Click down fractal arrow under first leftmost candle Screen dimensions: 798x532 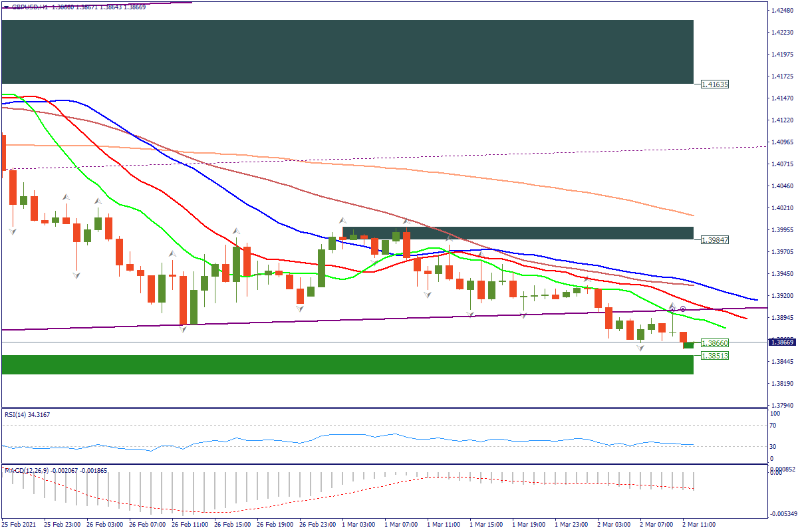(12, 231)
